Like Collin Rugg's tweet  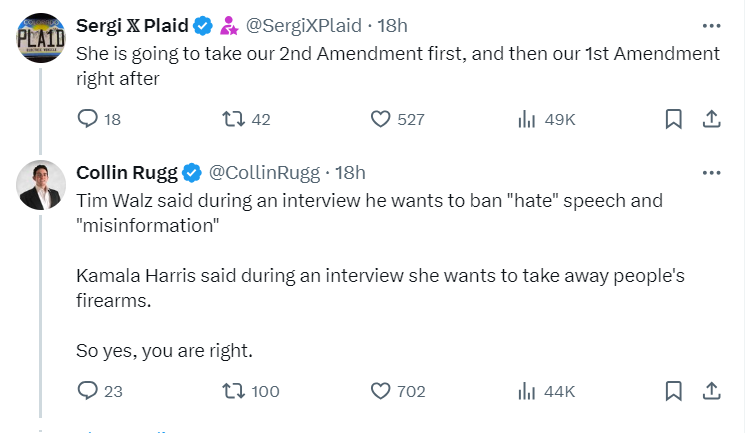(x=380, y=391)
